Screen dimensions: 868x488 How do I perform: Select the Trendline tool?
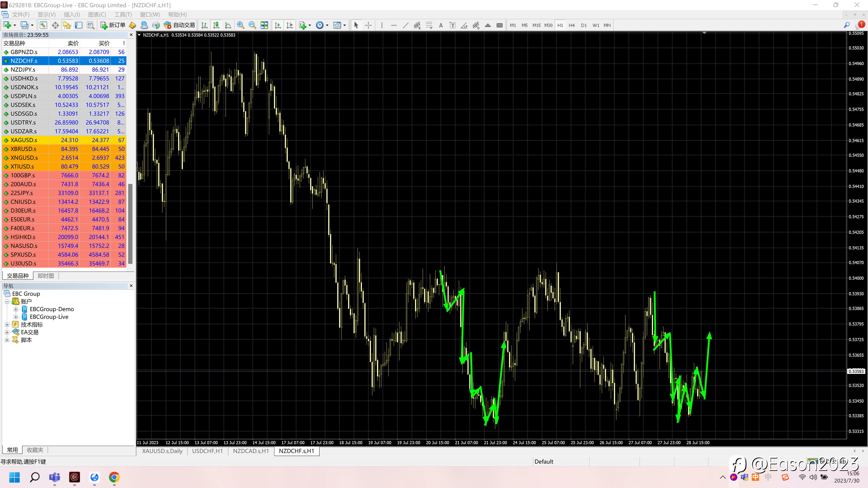[x=405, y=25]
